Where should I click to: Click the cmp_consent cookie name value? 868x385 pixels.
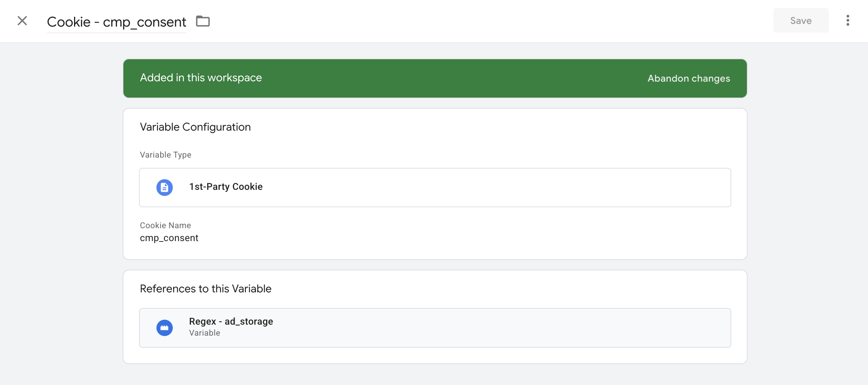coord(169,238)
